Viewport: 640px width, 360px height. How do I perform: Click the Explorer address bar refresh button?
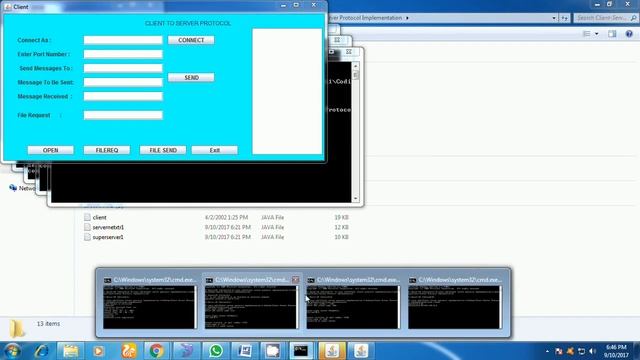click(564, 18)
